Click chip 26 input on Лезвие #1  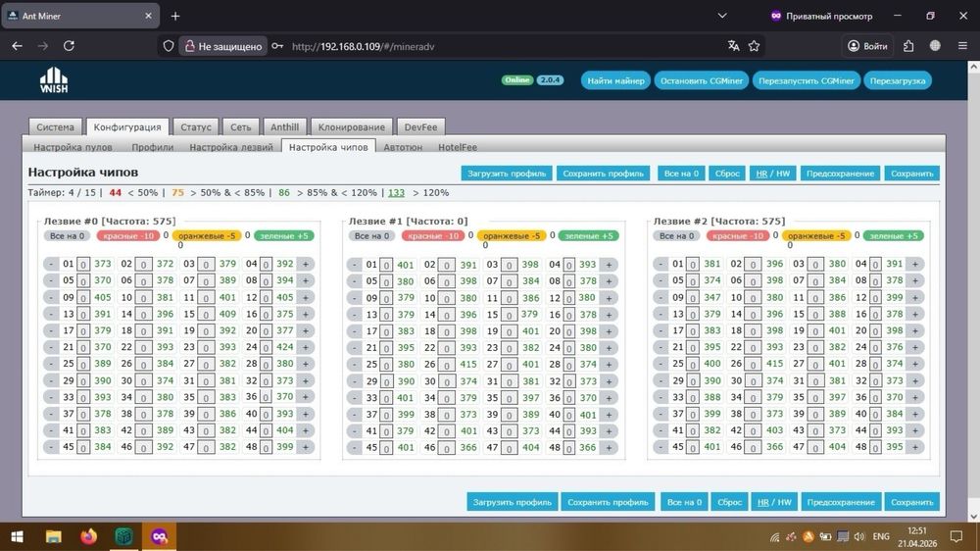pyautogui.click(x=446, y=364)
